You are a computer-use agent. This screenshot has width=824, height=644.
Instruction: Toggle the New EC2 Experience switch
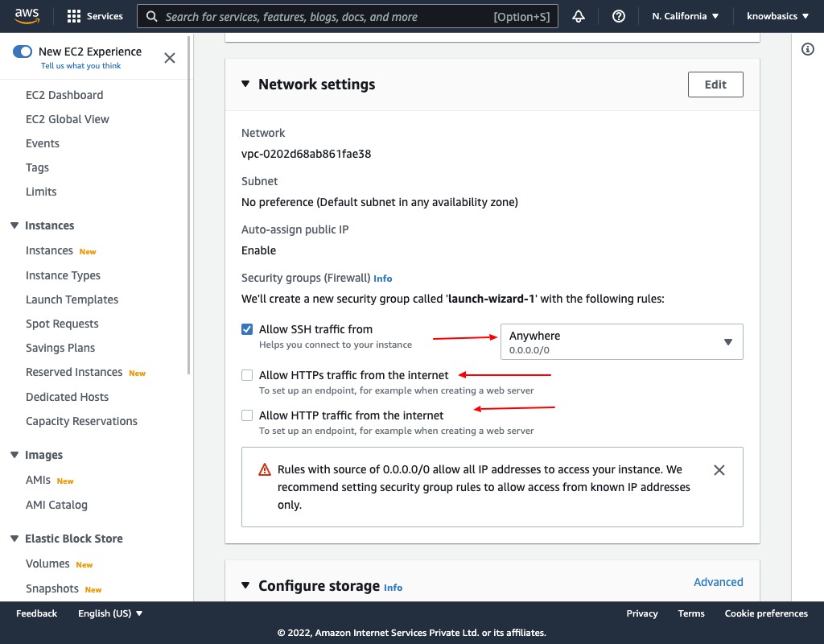(23, 52)
